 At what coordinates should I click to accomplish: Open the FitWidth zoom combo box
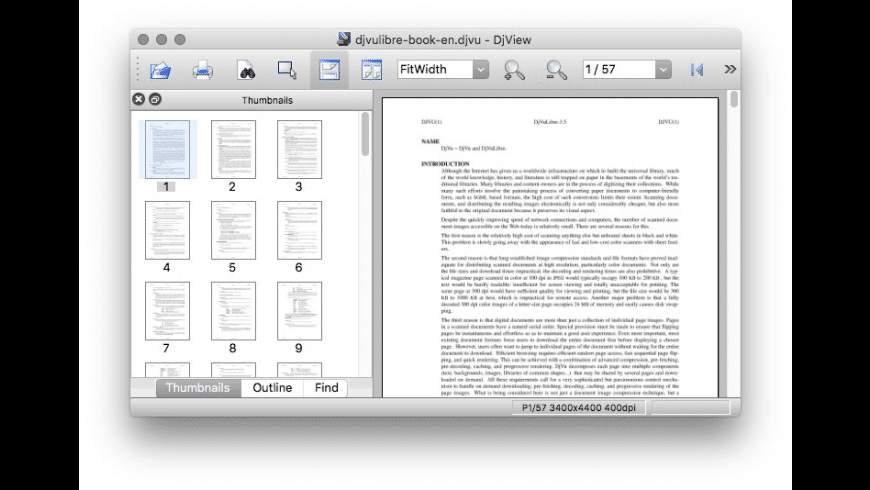pos(443,69)
